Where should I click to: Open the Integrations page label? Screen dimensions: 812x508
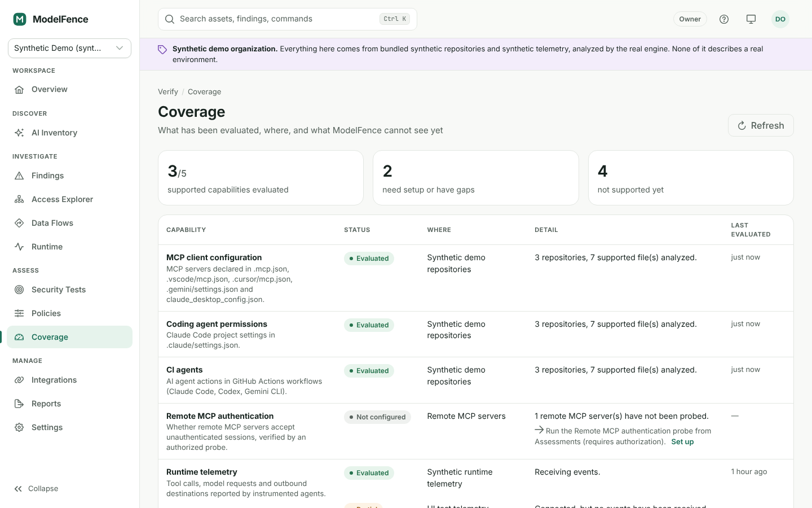click(x=54, y=380)
